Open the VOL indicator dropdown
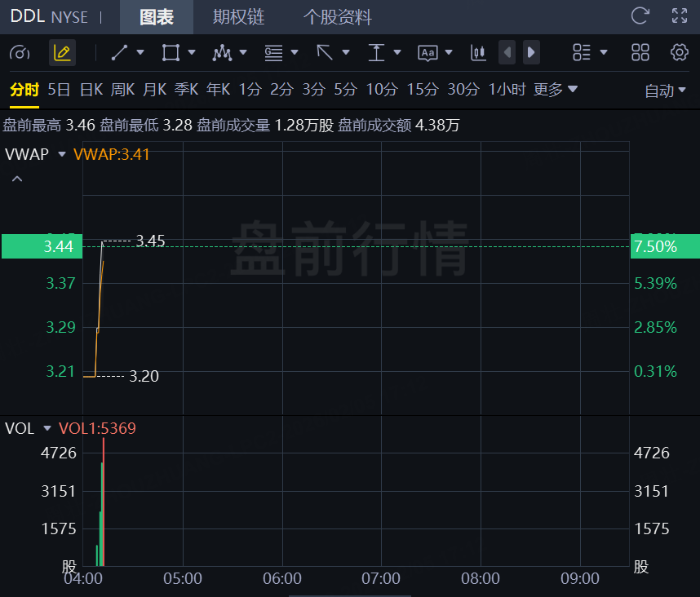 47,428
